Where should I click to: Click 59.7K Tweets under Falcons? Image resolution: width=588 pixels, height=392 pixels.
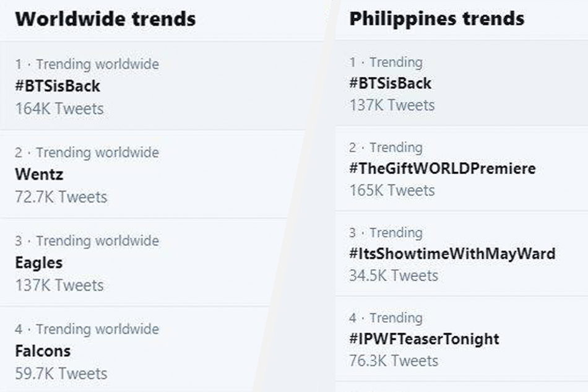click(x=61, y=373)
